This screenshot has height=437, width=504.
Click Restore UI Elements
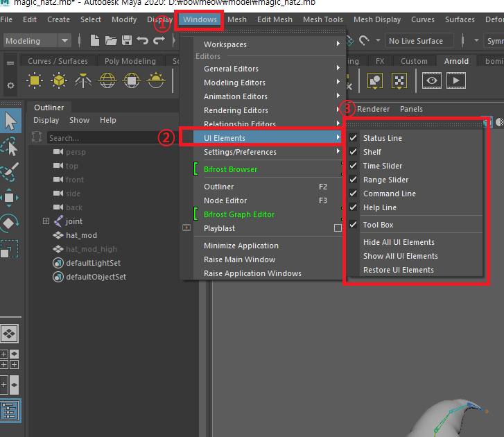[398, 269]
